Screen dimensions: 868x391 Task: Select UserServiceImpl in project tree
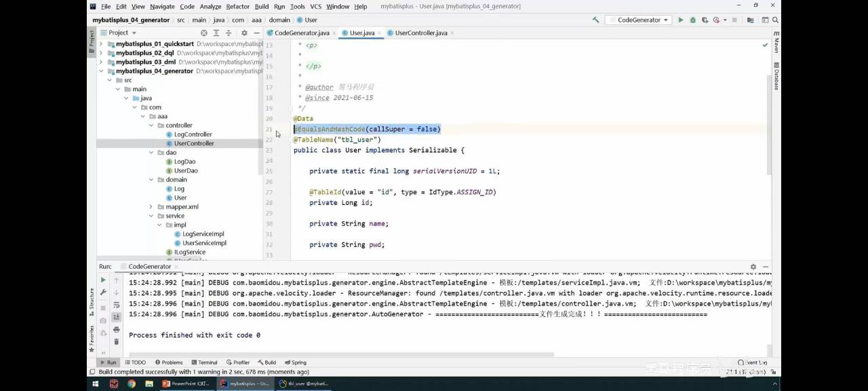[204, 242]
